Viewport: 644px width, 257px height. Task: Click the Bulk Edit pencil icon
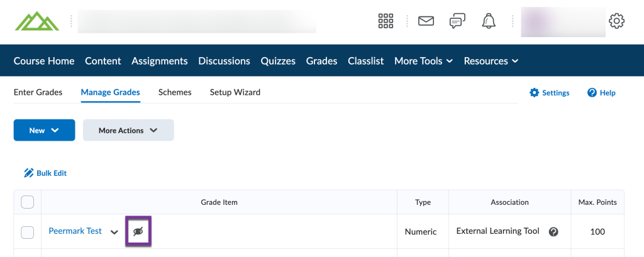28,173
